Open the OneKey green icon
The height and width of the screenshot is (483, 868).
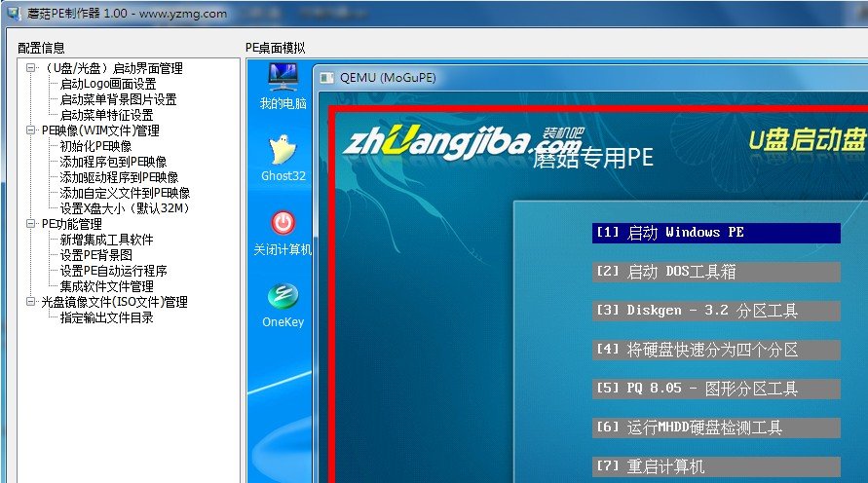pyautogui.click(x=283, y=296)
